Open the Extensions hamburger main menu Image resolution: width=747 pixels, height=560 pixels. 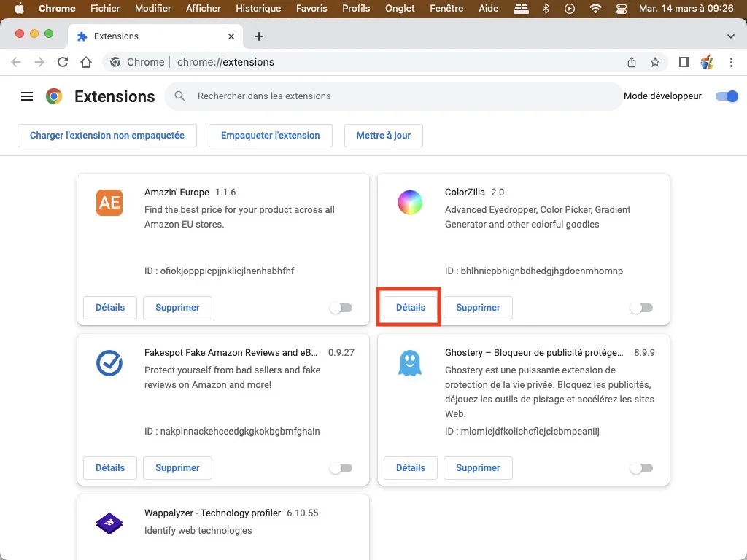[x=27, y=97]
